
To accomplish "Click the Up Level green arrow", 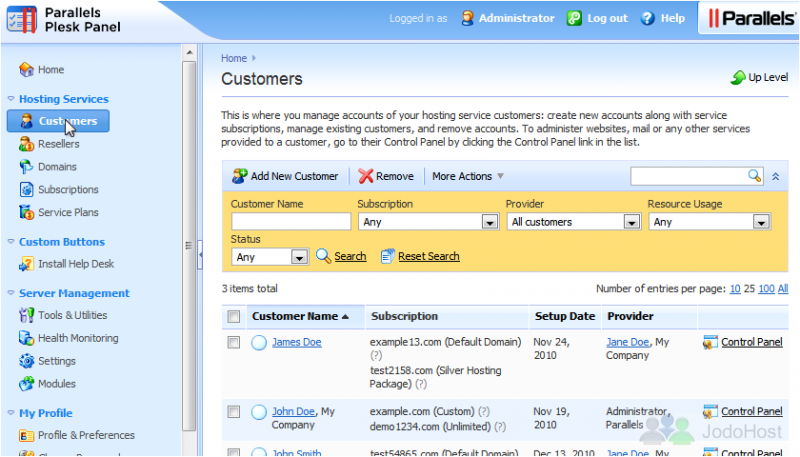I will 738,78.
